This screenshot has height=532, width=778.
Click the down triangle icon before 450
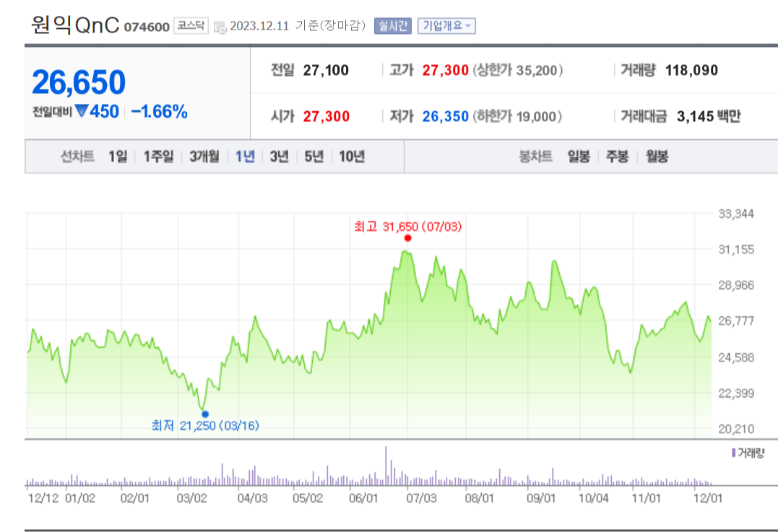click(x=81, y=111)
